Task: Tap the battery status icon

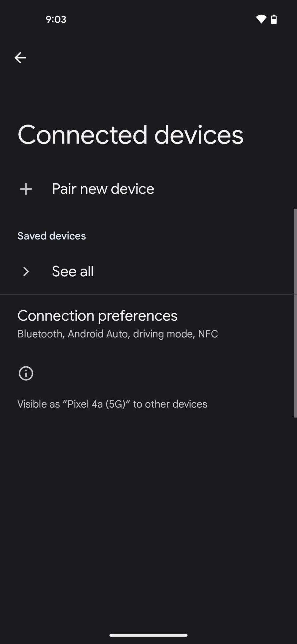Action: pyautogui.click(x=274, y=19)
